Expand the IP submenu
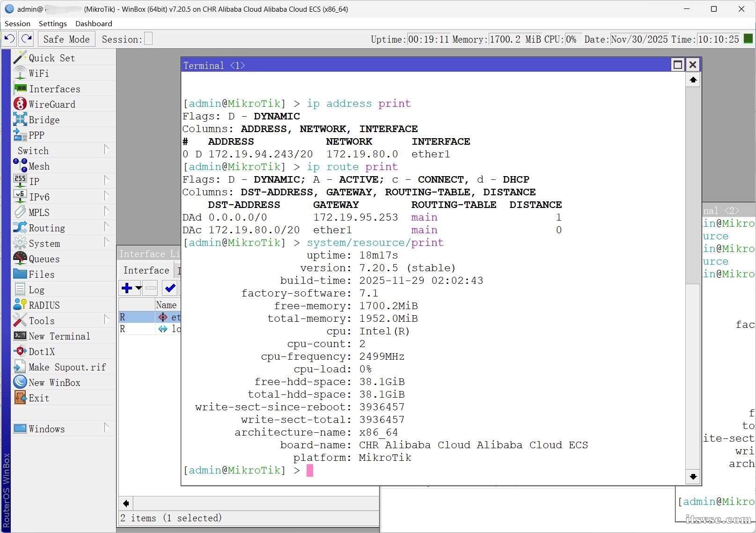The width and height of the screenshot is (756, 533). tap(106, 181)
